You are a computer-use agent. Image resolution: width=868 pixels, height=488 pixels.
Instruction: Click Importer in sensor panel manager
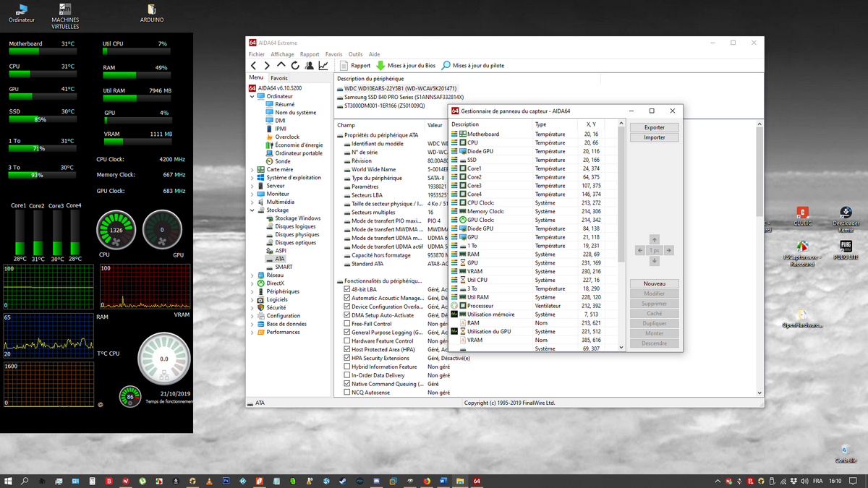coord(654,137)
